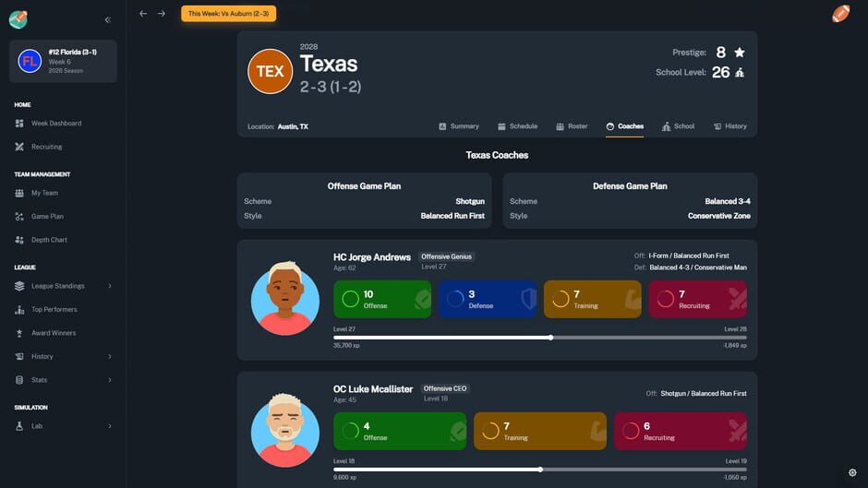Click the football icon in top-right corner

click(x=840, y=14)
